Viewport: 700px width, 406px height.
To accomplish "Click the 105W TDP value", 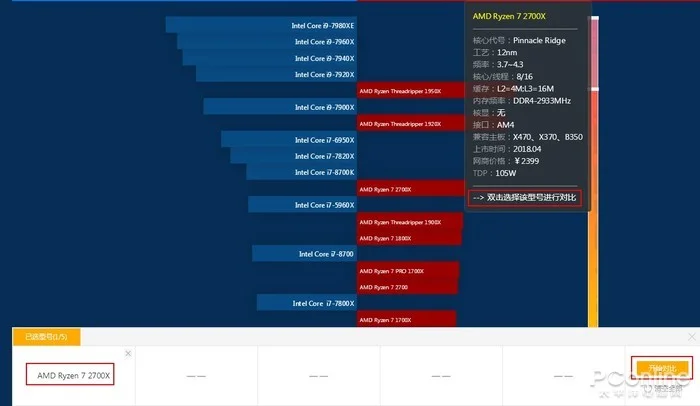I will (x=506, y=173).
